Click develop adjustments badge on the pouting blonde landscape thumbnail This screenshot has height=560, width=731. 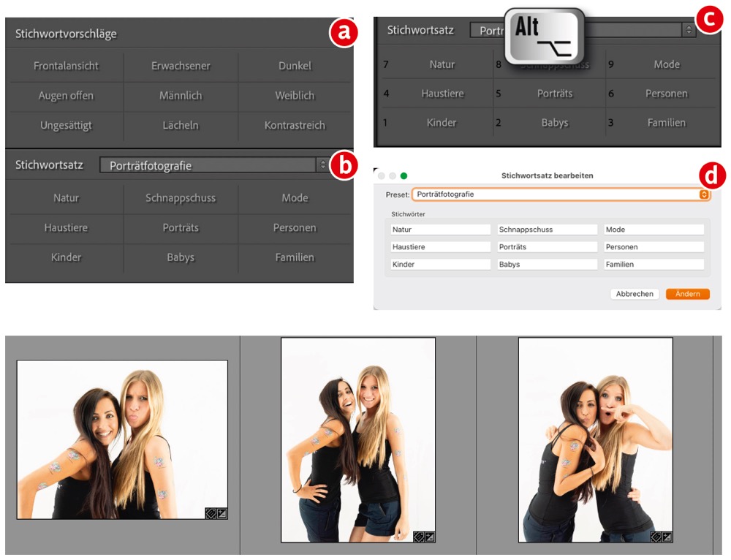(x=222, y=513)
